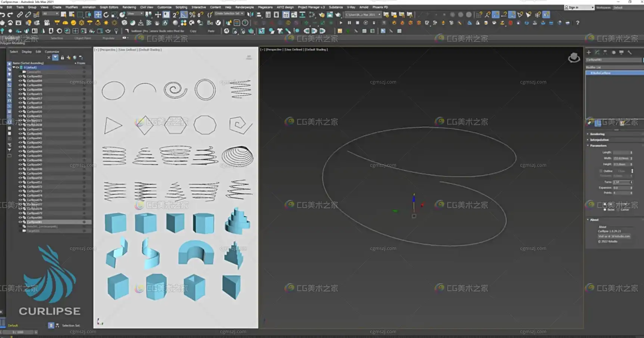Open the Modifier List dropdown

[614, 68]
